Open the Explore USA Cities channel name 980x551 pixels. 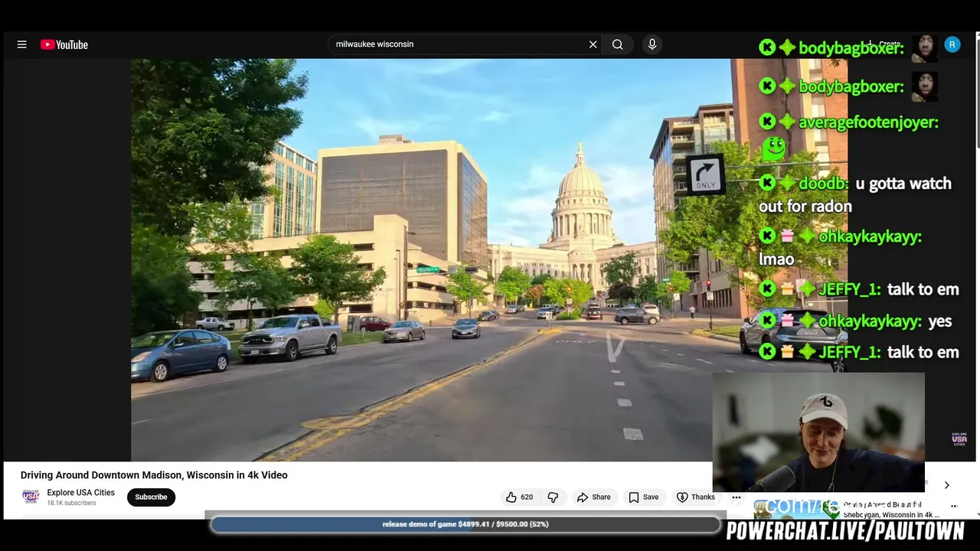coord(80,493)
